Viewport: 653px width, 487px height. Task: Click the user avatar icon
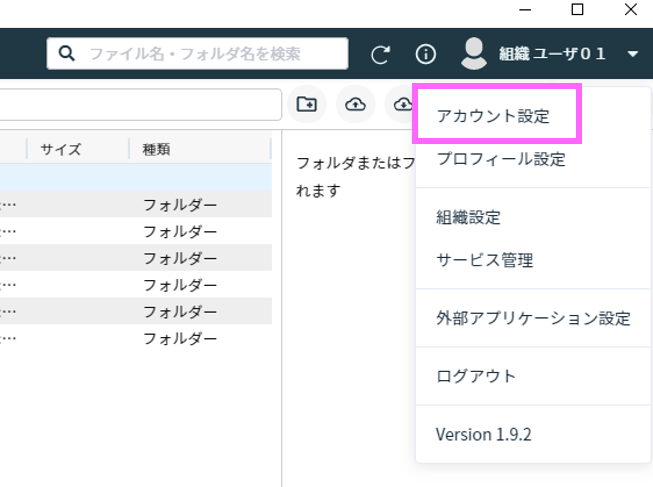click(474, 53)
